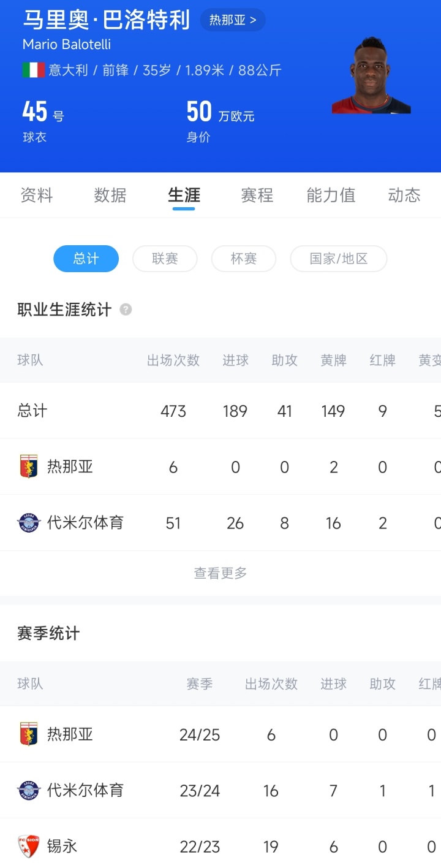This screenshot has width=441, height=868.
Task: Tap the Adana Demirspor crest in the 23/24 row
Action: [x=29, y=790]
